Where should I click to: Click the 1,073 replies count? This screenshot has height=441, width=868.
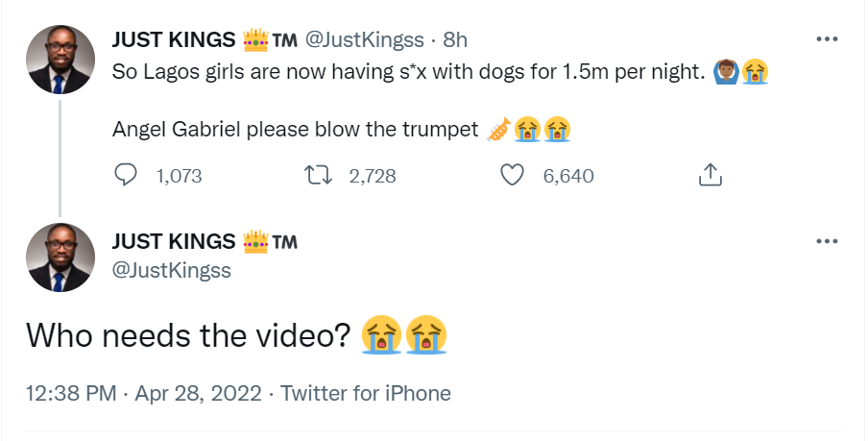coord(179,176)
